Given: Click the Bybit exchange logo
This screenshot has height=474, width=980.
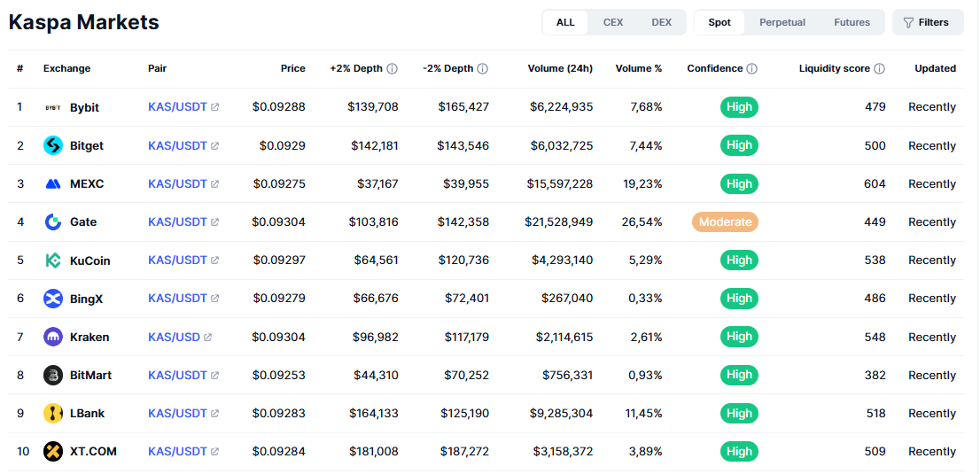Looking at the screenshot, I should click(53, 107).
